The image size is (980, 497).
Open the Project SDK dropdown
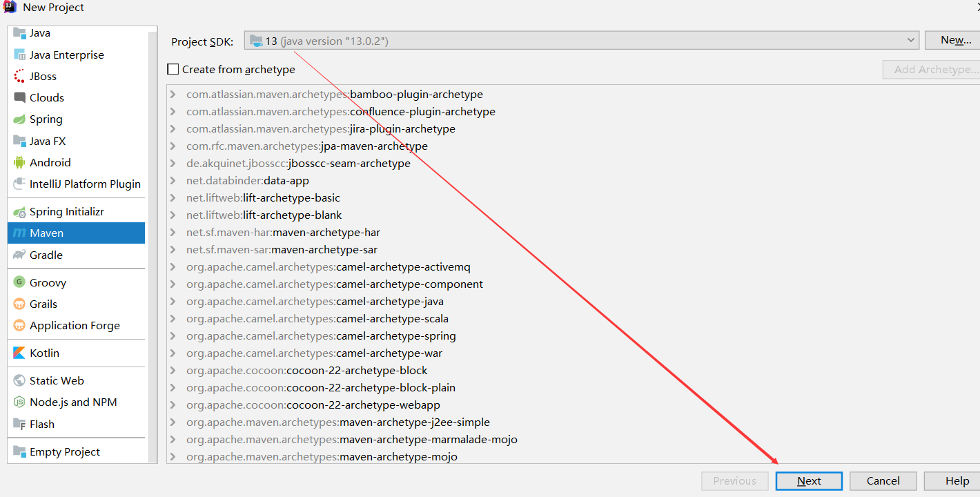pos(910,41)
